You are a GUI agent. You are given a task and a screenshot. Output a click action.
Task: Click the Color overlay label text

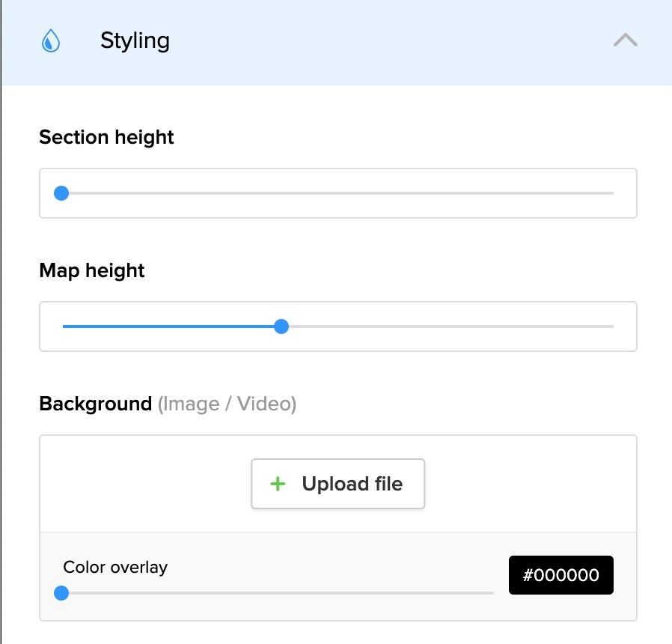tap(115, 567)
